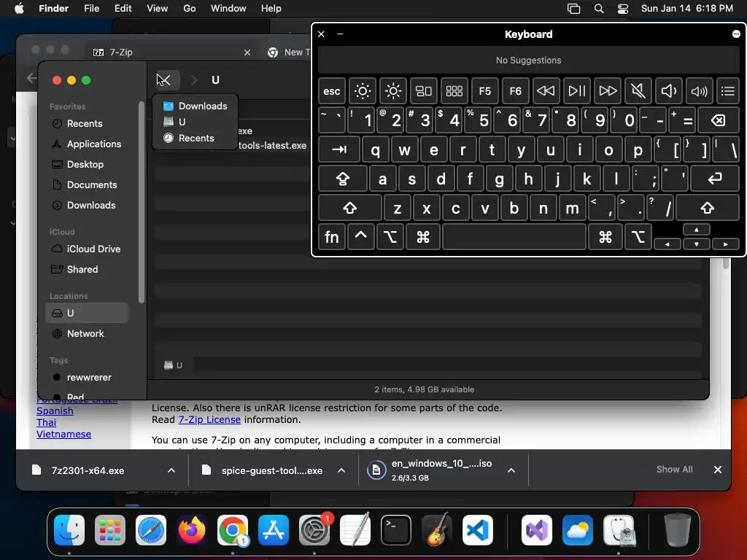Tap the backspace delete key
This screenshot has height=560, width=747.
(719, 120)
